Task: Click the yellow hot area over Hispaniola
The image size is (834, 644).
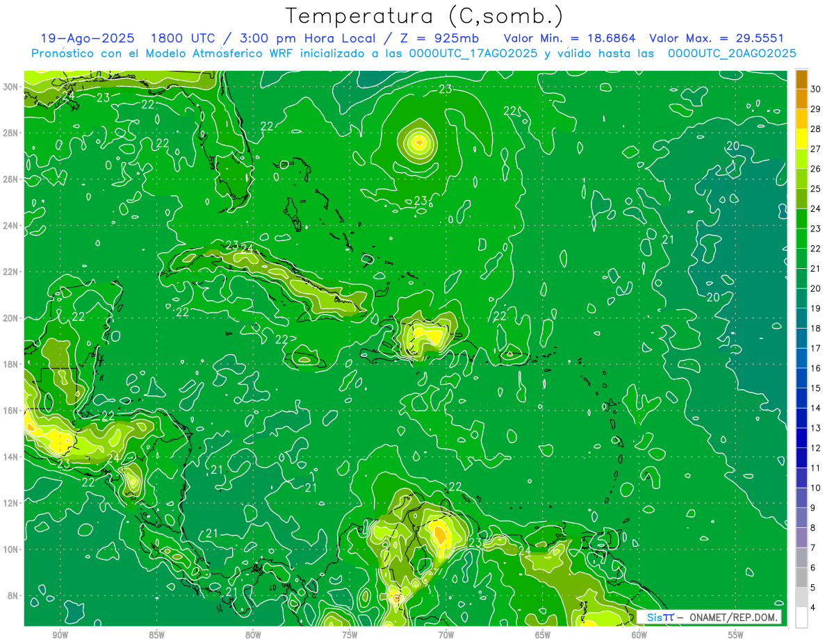Action: tap(427, 335)
